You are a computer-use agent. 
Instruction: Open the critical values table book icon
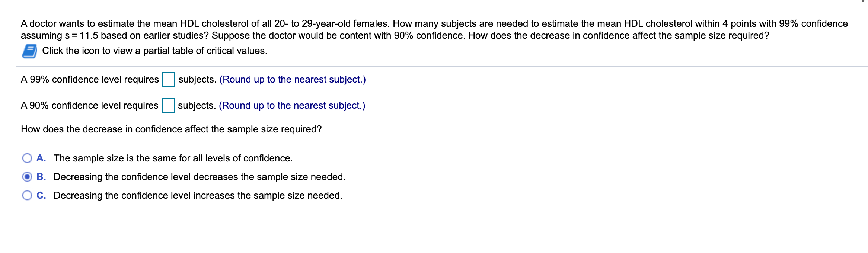[x=29, y=51]
